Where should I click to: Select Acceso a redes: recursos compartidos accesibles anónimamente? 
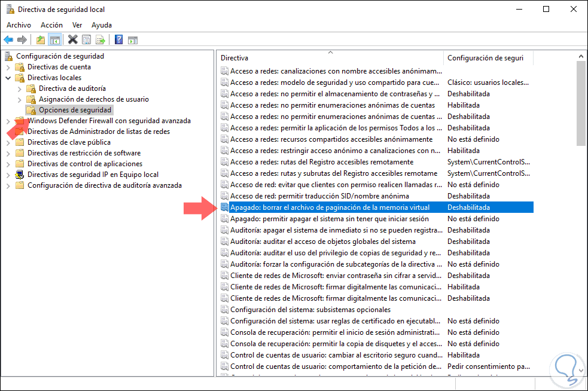click(x=331, y=139)
